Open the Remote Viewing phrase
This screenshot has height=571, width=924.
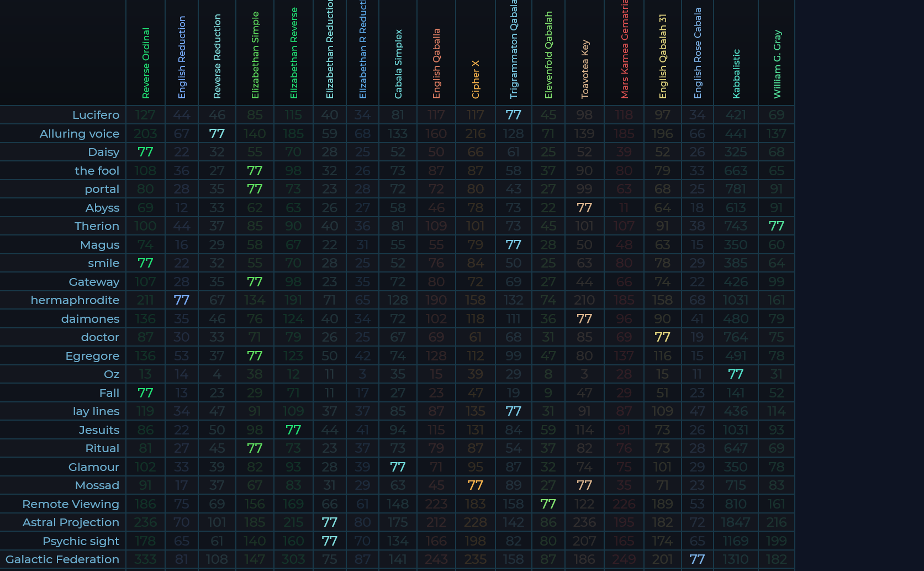click(x=71, y=504)
